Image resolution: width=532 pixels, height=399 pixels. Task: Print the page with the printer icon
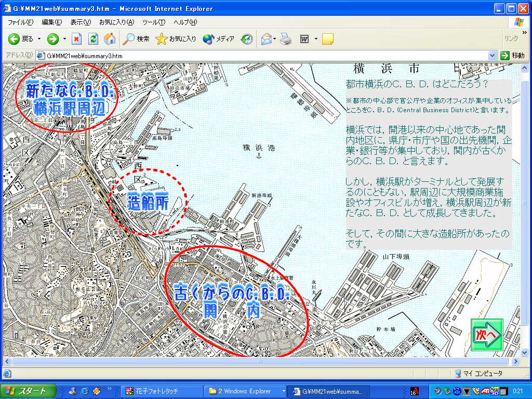click(286, 39)
